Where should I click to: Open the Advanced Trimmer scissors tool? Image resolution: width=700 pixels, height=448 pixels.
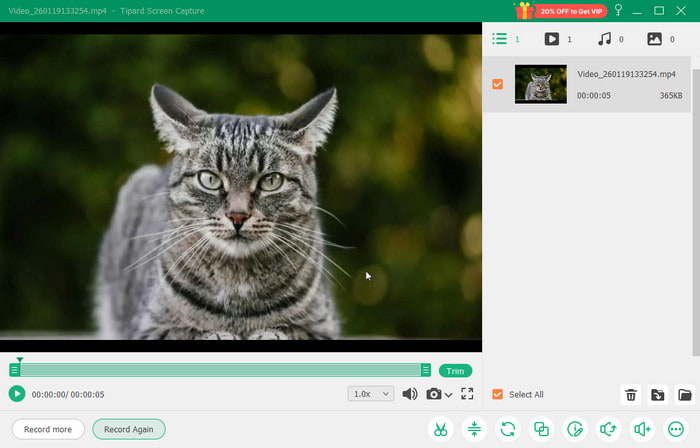[x=440, y=429]
